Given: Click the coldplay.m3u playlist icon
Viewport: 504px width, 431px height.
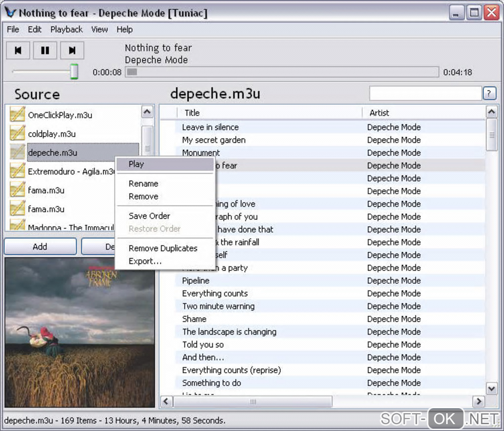Looking at the screenshot, I should (17, 133).
